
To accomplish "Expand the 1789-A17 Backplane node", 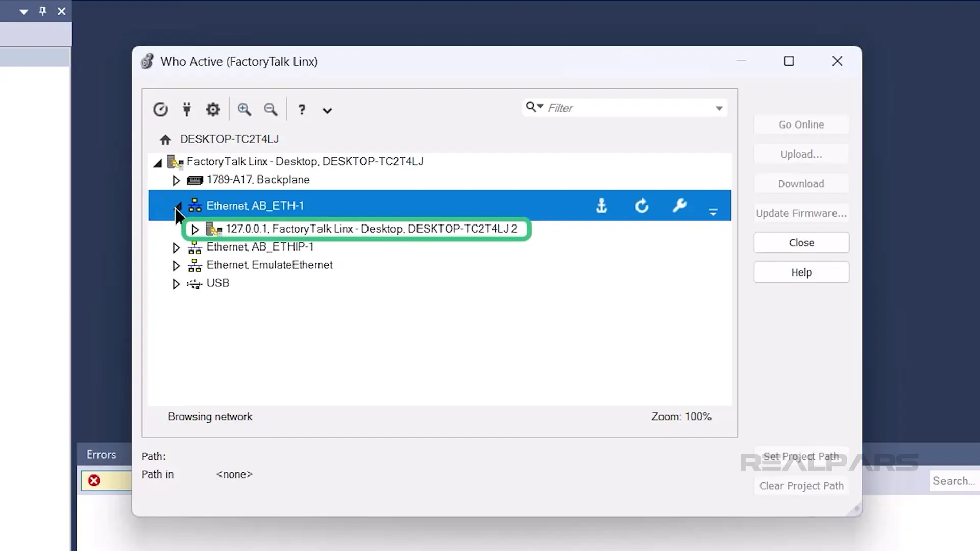I will (176, 180).
